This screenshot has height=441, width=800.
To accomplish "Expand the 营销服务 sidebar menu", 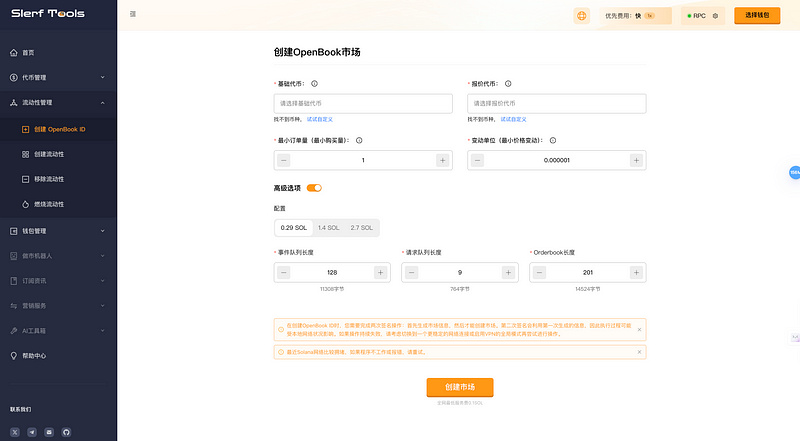I will click(58, 306).
